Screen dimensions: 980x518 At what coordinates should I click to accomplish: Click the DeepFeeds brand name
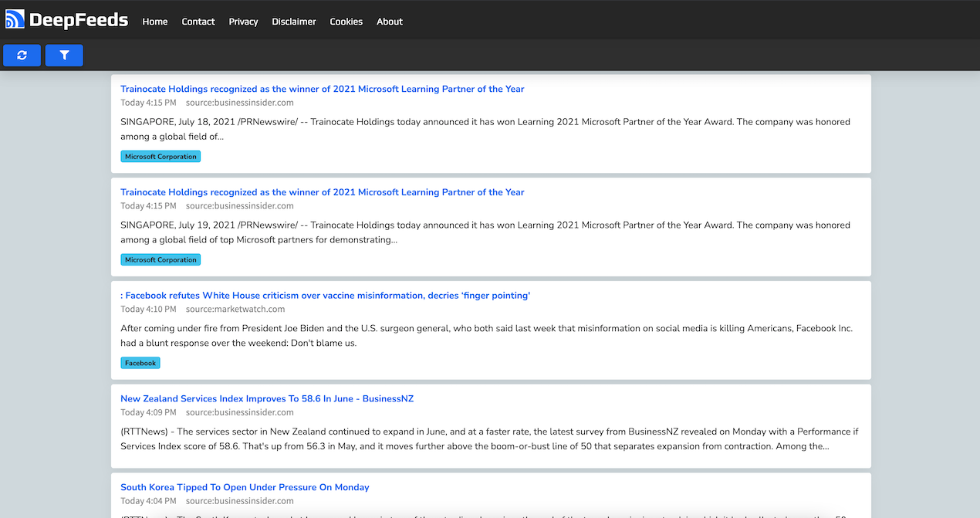click(79, 20)
